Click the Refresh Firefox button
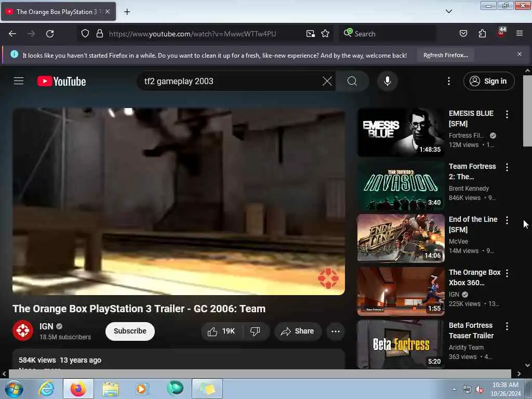 pos(445,55)
